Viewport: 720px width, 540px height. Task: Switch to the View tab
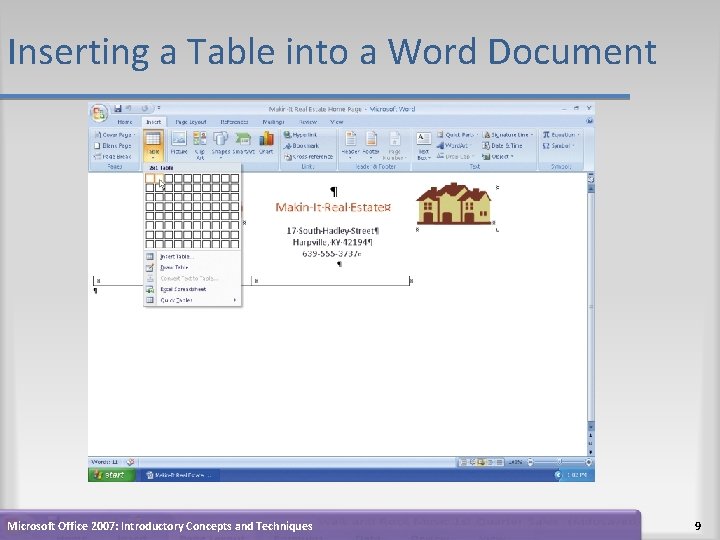click(337, 122)
